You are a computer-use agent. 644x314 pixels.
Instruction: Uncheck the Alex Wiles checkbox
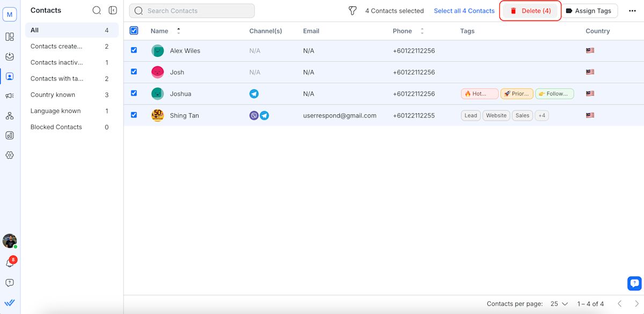(134, 50)
